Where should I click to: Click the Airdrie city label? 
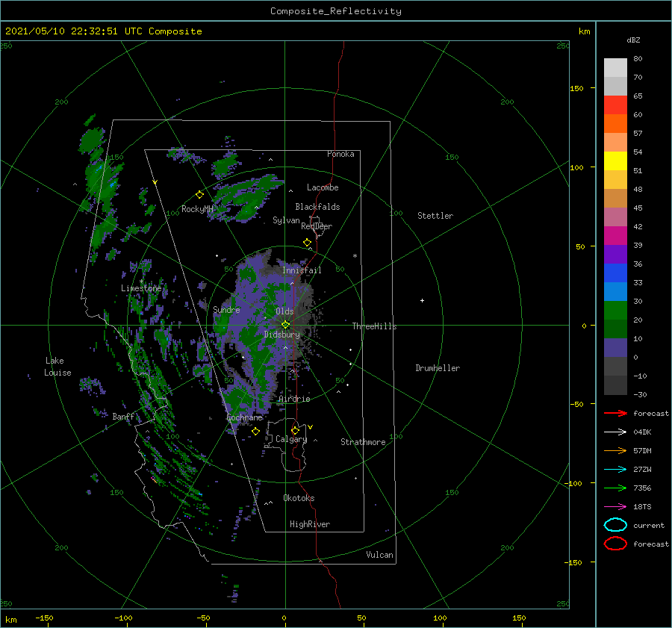click(294, 399)
